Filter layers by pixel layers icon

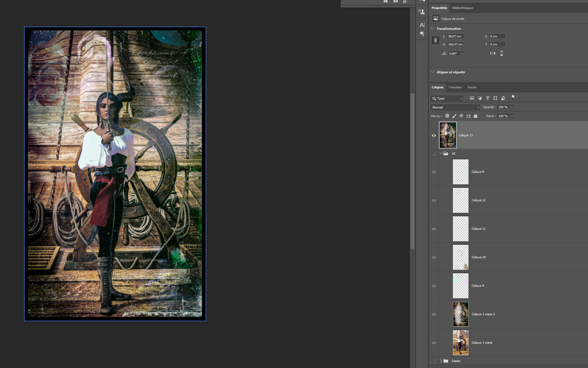[x=472, y=98]
